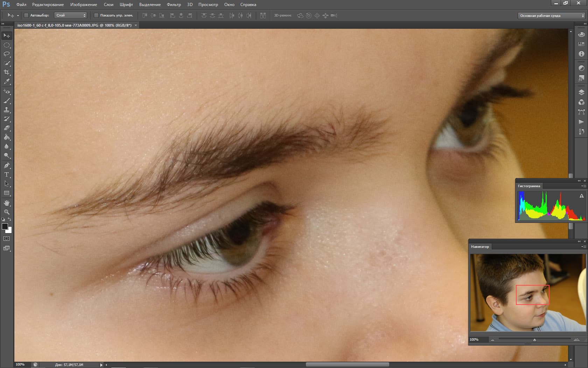Toggle Quick Mask mode
This screenshot has width=588, height=368.
(7, 239)
